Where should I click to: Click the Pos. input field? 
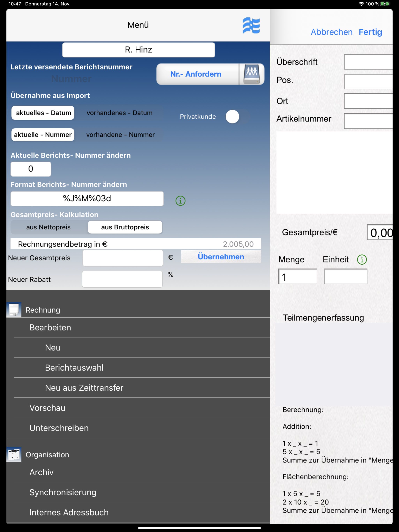click(368, 81)
